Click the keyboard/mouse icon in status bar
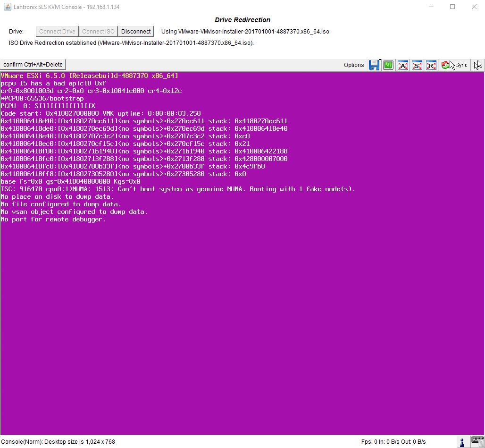485x448 pixels. [477, 442]
